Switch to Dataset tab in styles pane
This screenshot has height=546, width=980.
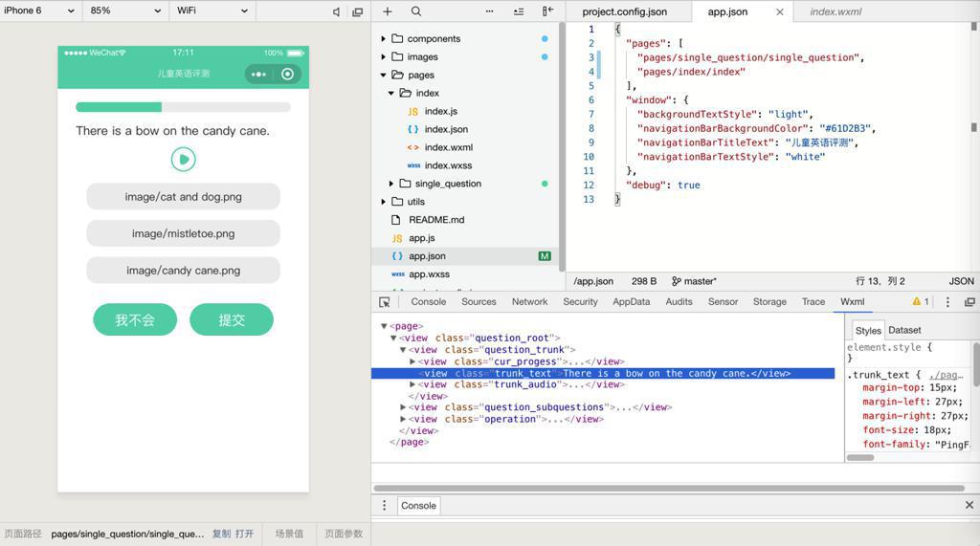pyautogui.click(x=904, y=330)
